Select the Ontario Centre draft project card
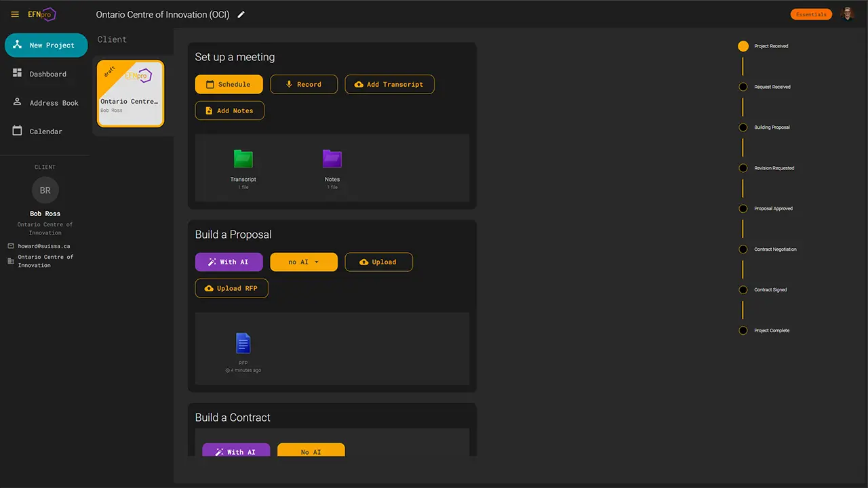 coord(130,94)
